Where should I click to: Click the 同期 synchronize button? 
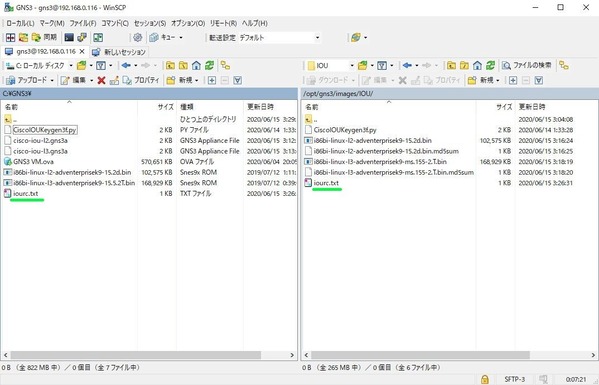[x=44, y=37]
